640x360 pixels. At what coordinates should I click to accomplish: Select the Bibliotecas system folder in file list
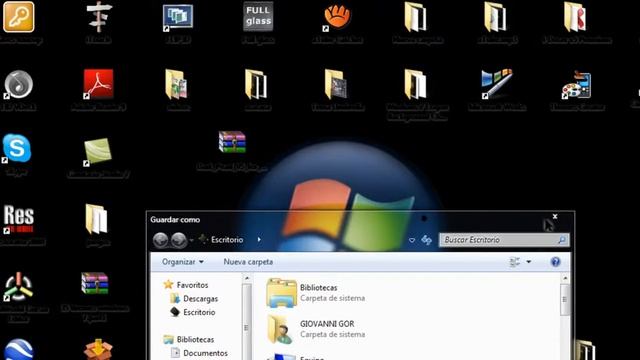[x=316, y=293]
